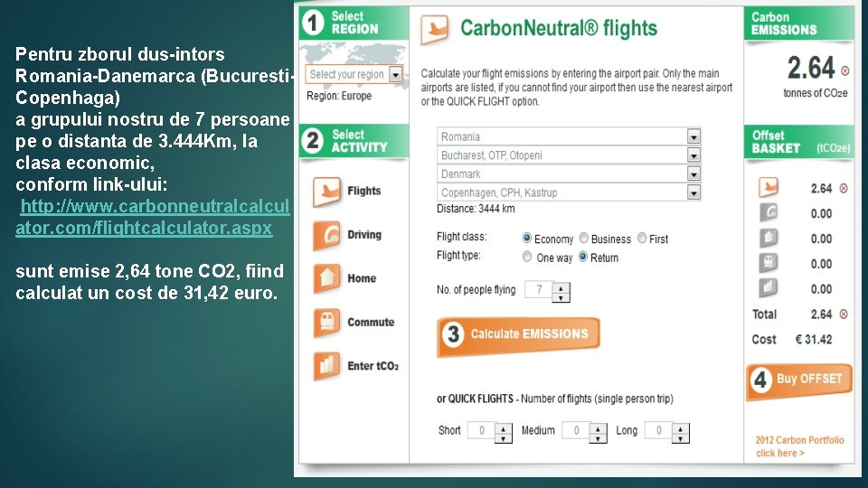
Task: Open the Select your region dropdown
Action: 395,74
